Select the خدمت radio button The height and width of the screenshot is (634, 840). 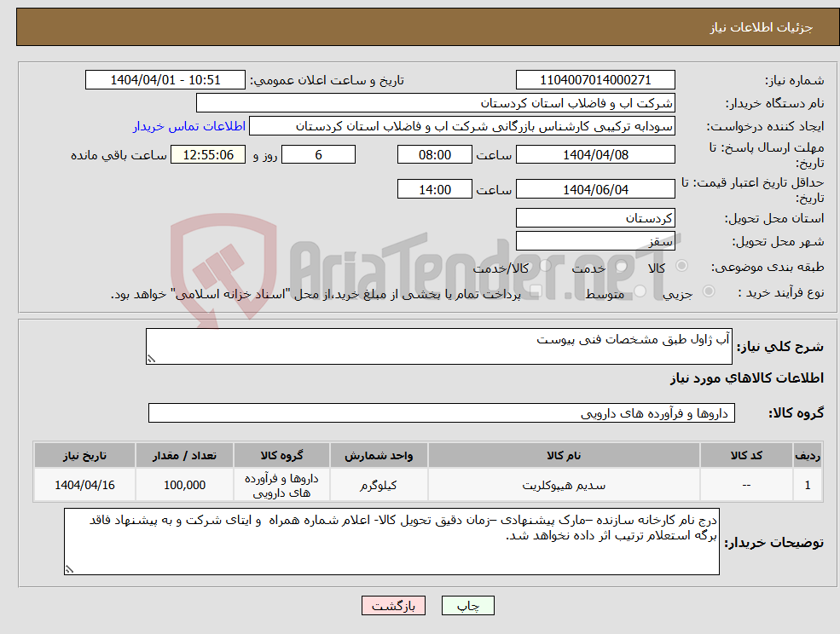[x=622, y=266]
